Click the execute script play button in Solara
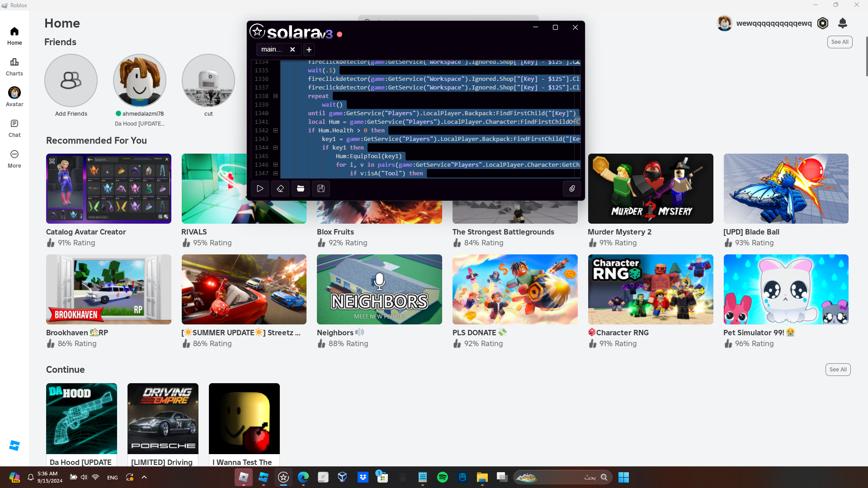The height and width of the screenshot is (488, 868). pos(260,188)
